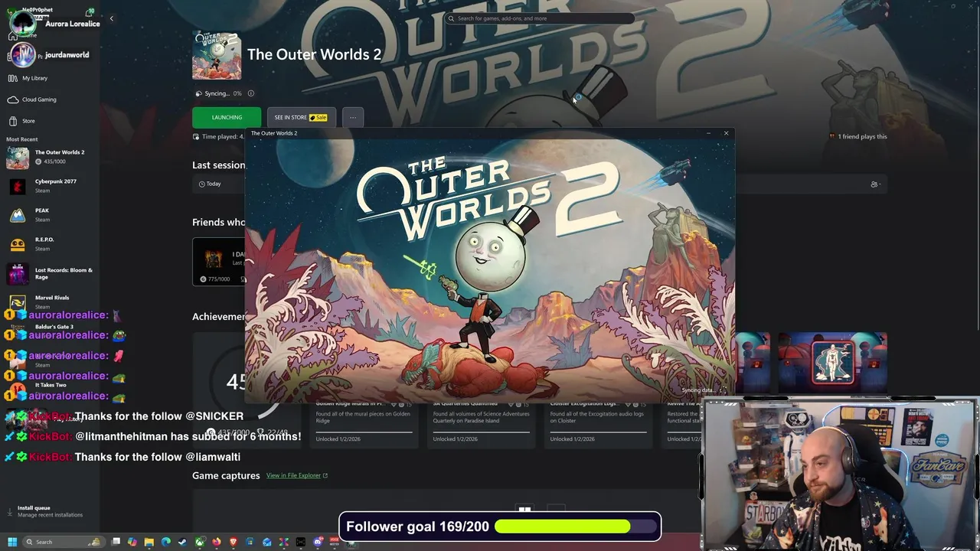This screenshot has width=980, height=551.
Task: Open the Install queue entry
Action: tap(50, 511)
